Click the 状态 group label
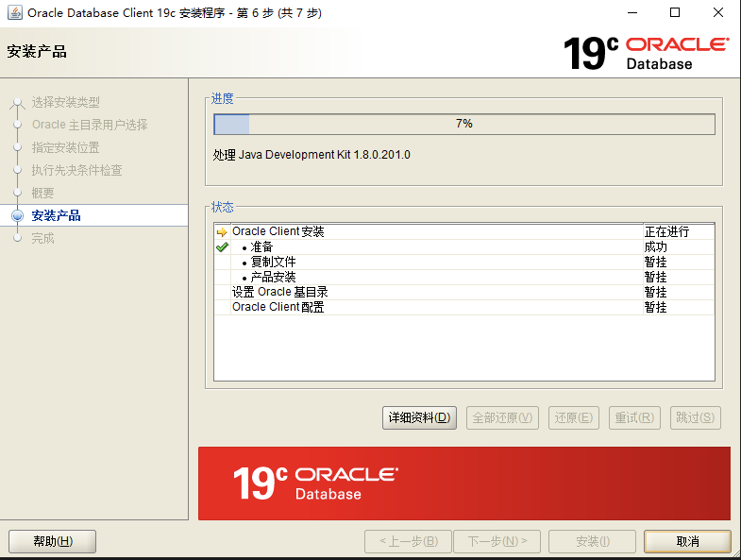Screen dimensions: 741x560 222,207
